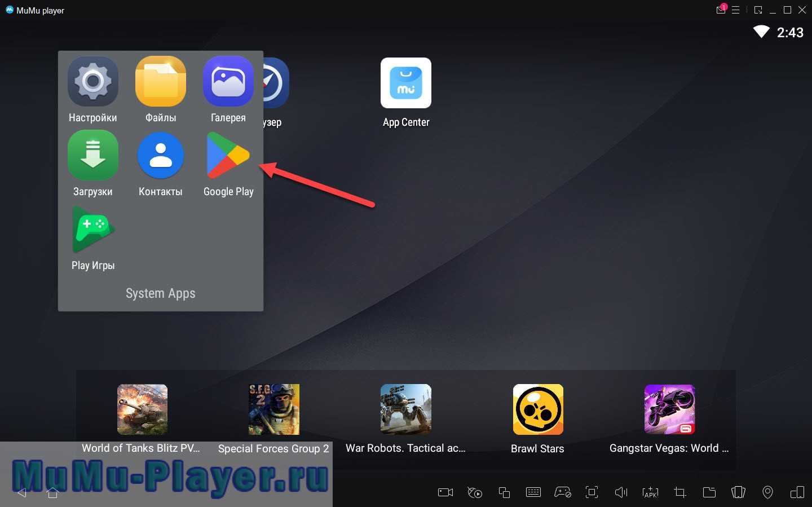Launch the War Robots game

tap(406, 409)
